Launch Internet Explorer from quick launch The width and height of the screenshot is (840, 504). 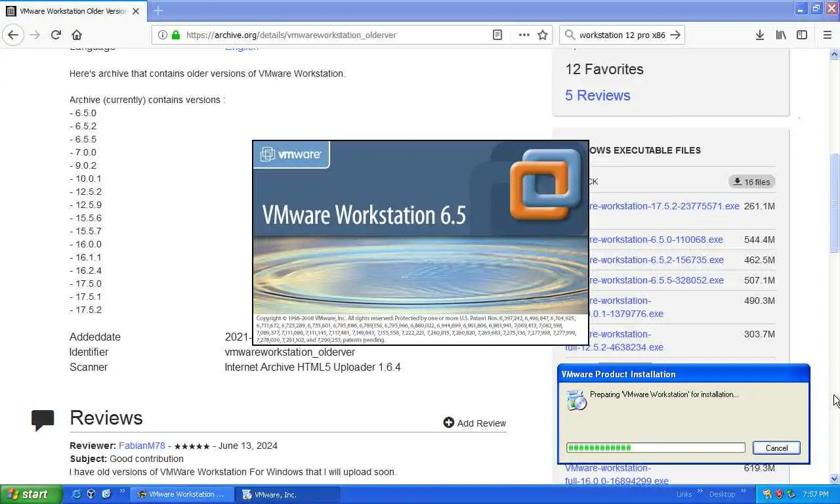coord(76,494)
